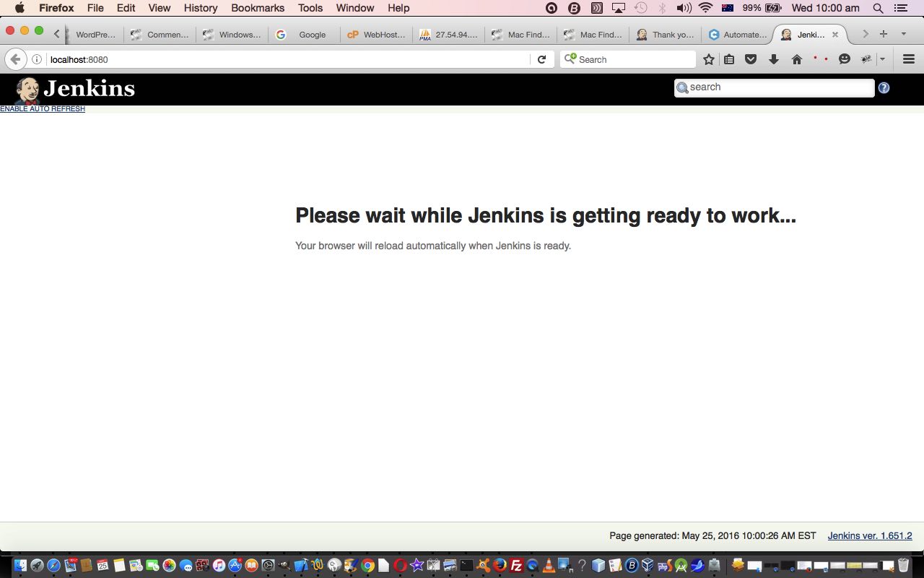Open the Jenkins ver. 1.651.2 link
This screenshot has width=924, height=578.
tap(870, 535)
